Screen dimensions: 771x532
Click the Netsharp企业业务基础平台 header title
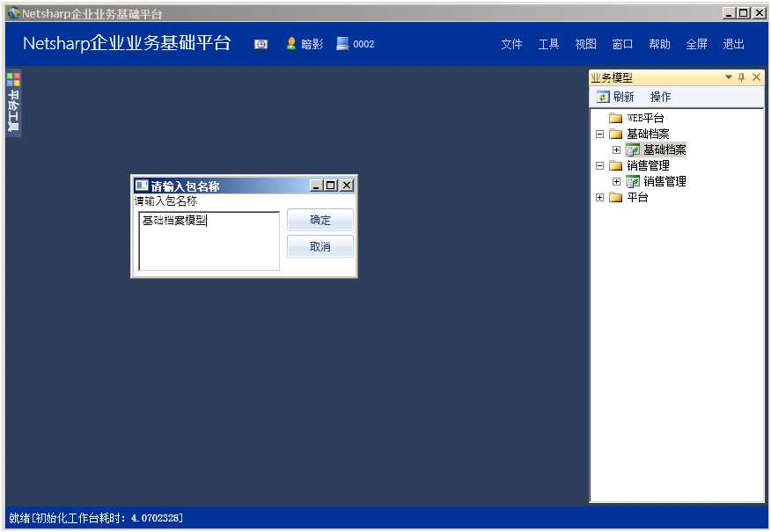pyautogui.click(x=127, y=43)
